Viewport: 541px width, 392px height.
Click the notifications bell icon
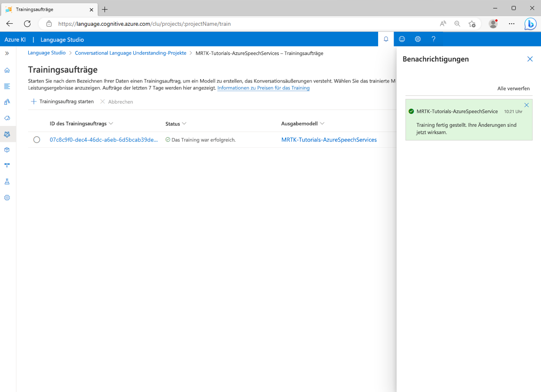[x=386, y=39]
